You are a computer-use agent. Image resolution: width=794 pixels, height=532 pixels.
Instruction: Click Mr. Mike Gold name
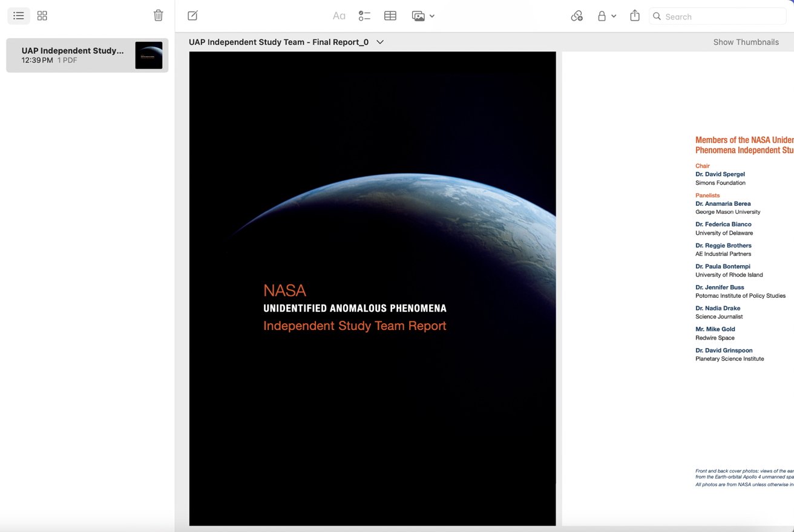click(x=715, y=329)
